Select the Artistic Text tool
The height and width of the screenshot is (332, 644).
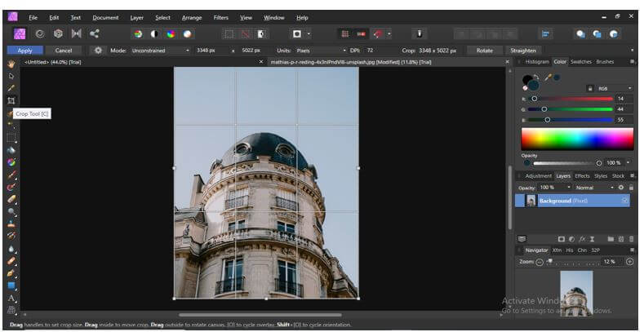pos(11,298)
